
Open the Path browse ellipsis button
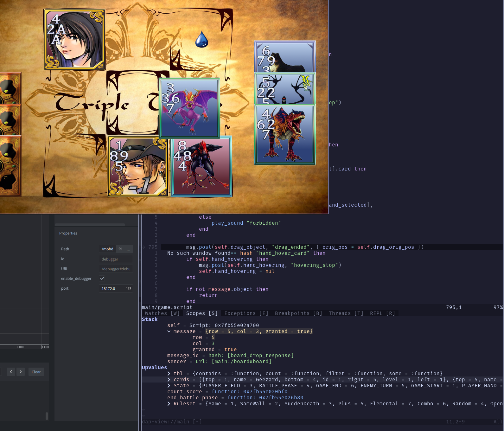128,249
